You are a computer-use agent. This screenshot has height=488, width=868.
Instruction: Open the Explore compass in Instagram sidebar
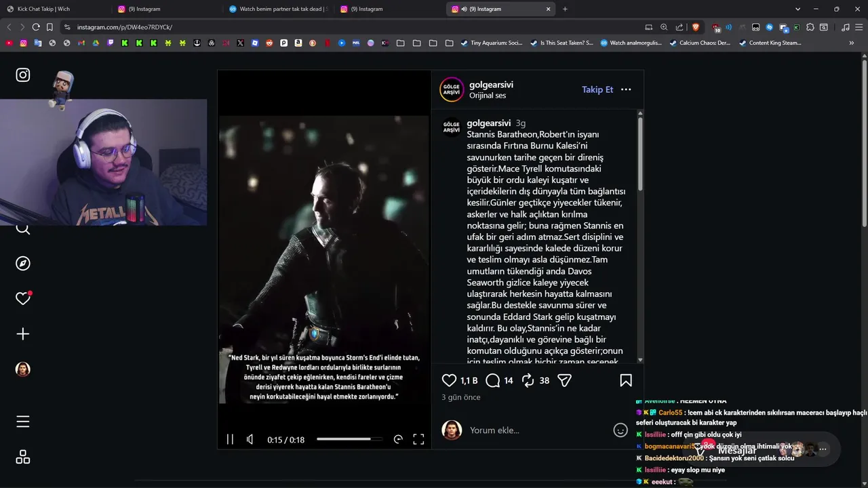tap(23, 263)
